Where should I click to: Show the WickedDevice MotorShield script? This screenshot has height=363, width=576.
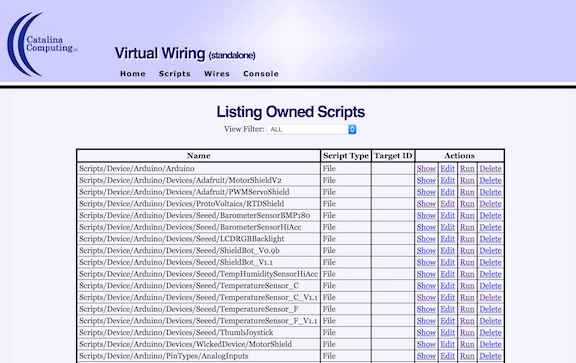point(426,345)
